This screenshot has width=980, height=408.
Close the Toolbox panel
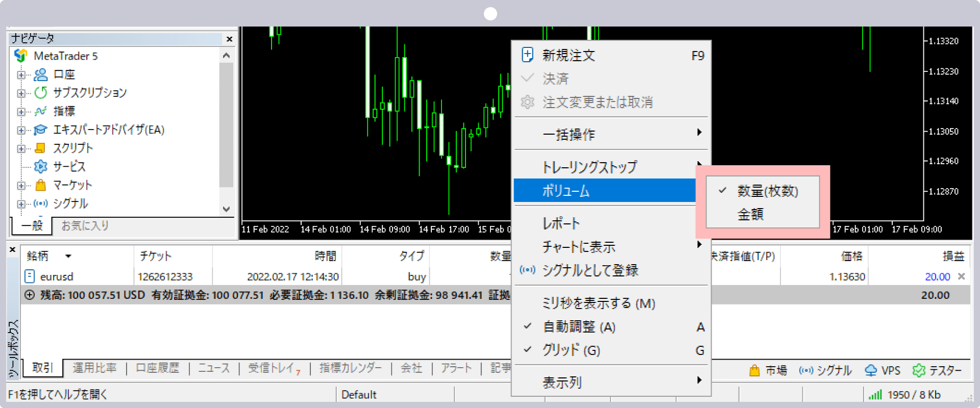(13, 250)
